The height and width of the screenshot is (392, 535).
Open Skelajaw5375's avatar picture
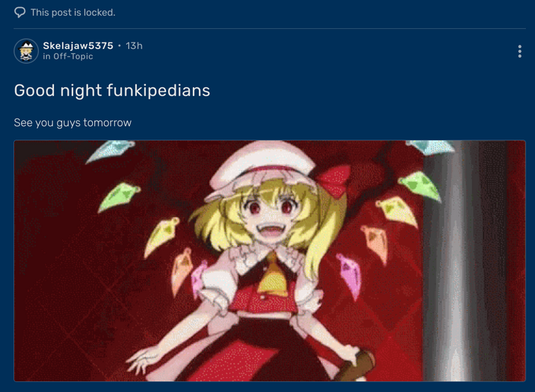26,51
